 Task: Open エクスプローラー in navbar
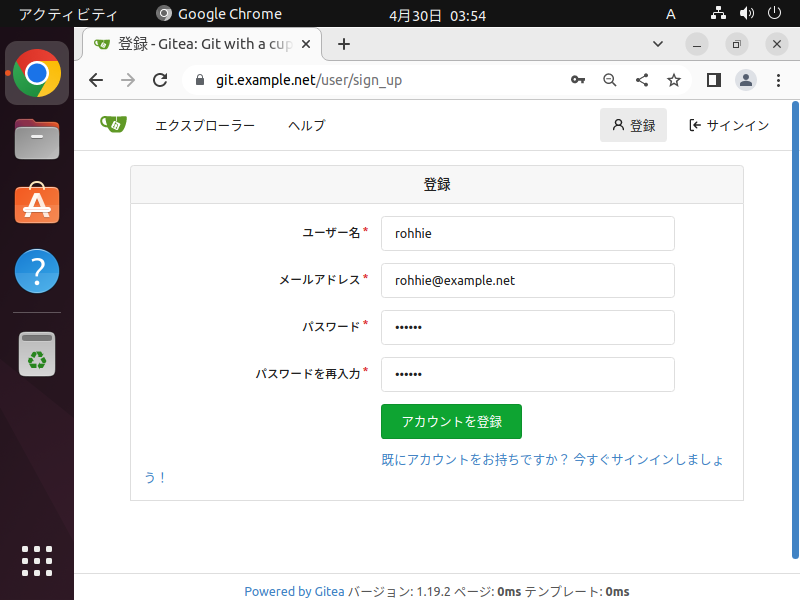(205, 126)
